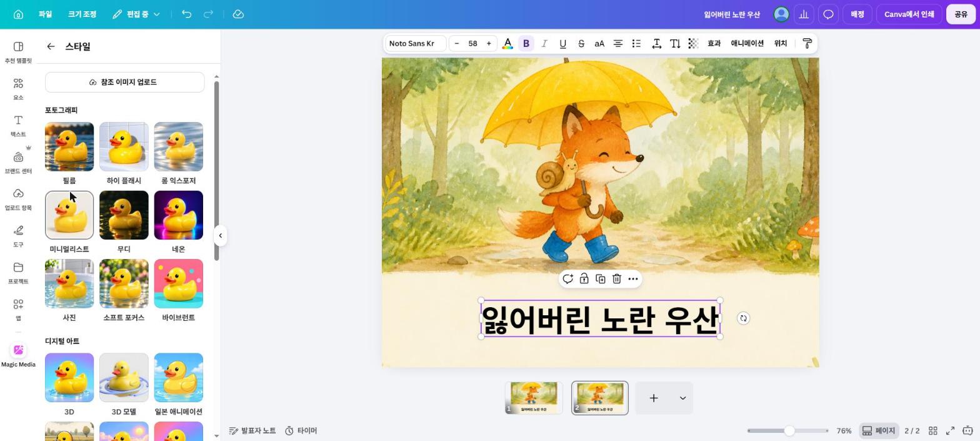Open the 추천 템플릿 sidebar panel
This screenshot has width=980, height=441.
click(18, 53)
